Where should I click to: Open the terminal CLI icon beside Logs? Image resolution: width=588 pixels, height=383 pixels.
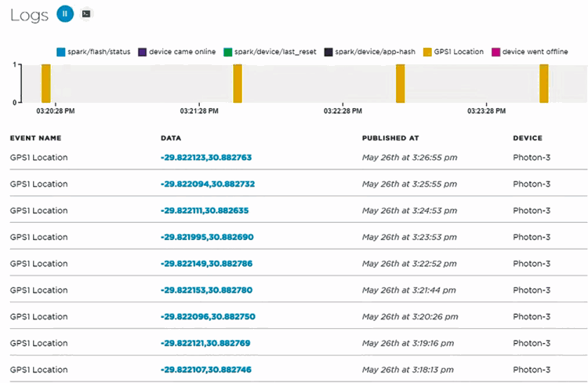86,13
